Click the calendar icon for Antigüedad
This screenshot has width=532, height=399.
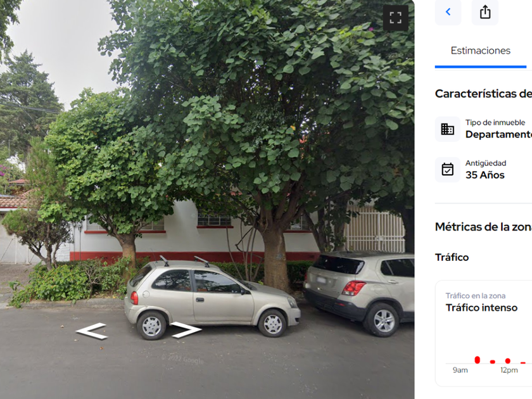coord(448,169)
